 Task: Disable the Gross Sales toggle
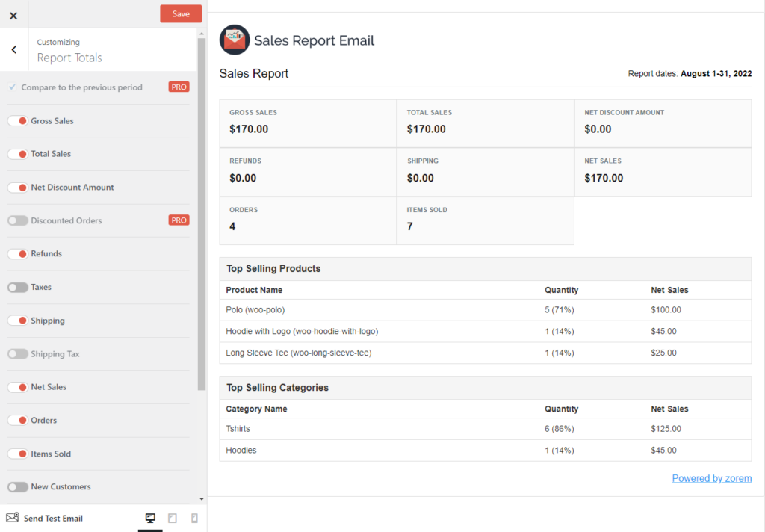16,120
